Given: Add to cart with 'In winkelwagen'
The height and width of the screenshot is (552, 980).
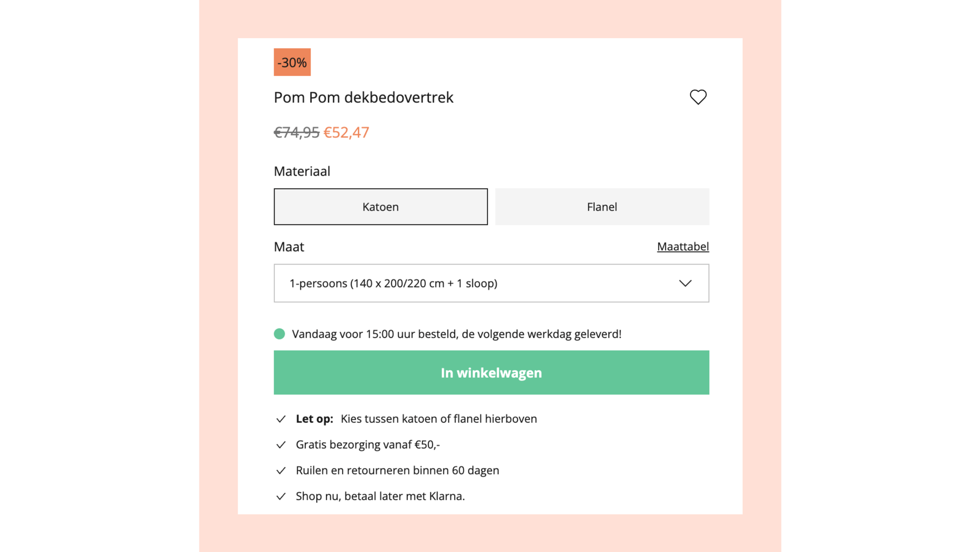Looking at the screenshot, I should [491, 372].
